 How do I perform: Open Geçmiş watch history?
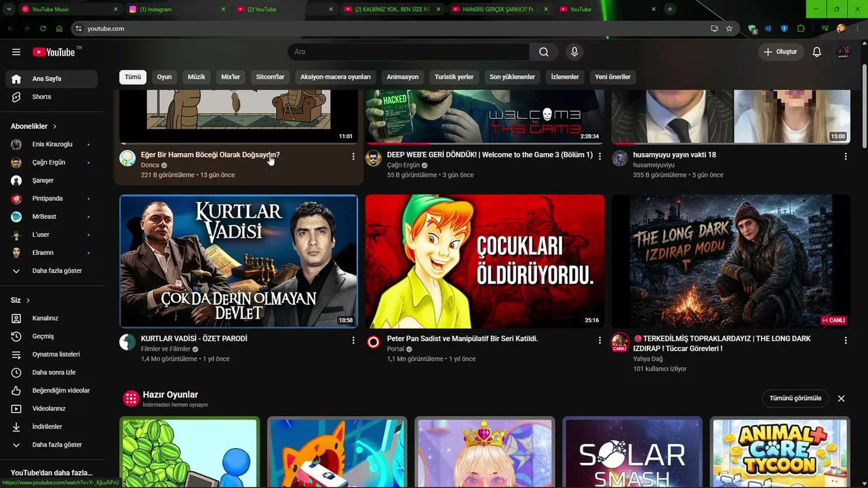click(x=52, y=336)
